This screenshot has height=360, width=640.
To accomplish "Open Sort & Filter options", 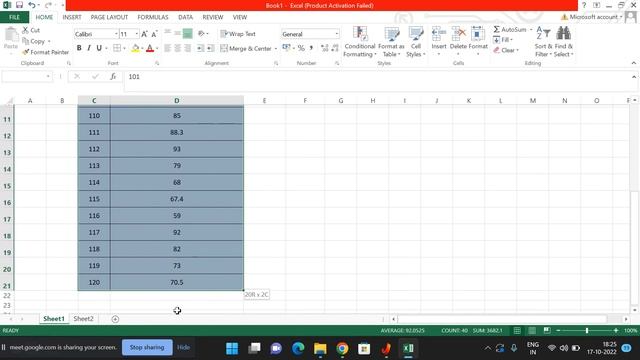I will (x=543, y=42).
